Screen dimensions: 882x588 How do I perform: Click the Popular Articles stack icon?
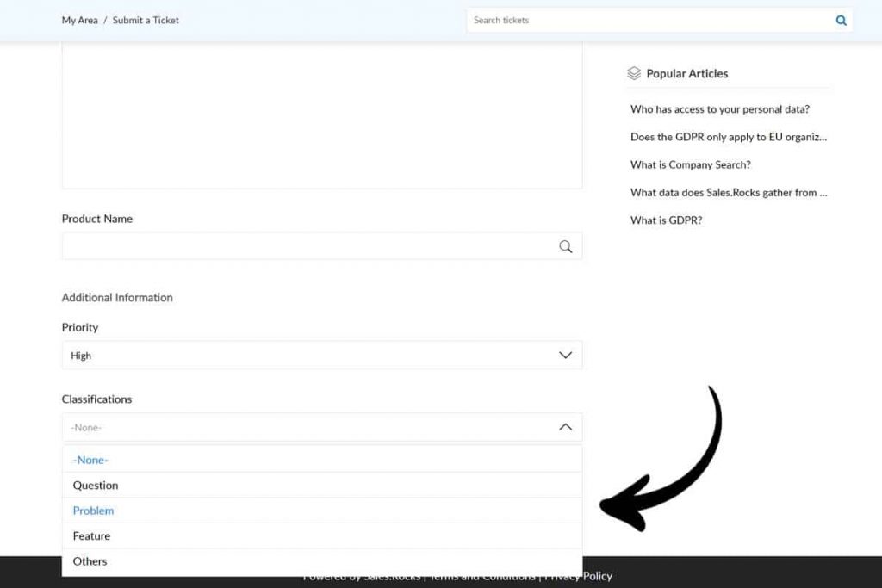[x=634, y=73]
